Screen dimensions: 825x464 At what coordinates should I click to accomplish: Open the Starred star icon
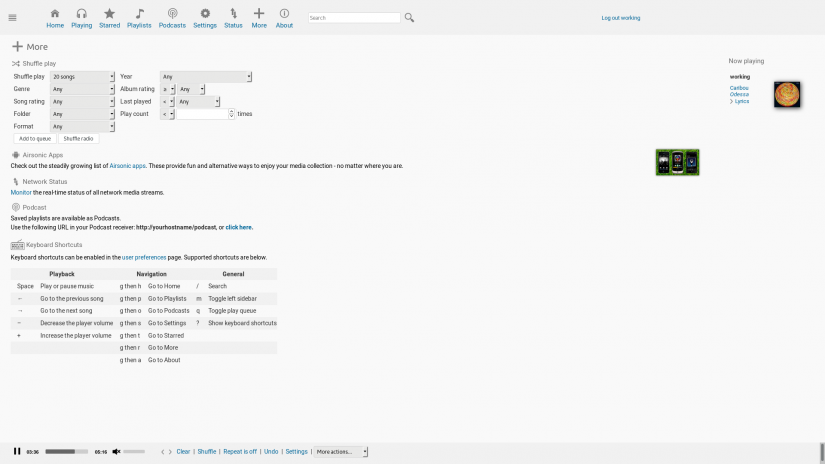coord(109,13)
